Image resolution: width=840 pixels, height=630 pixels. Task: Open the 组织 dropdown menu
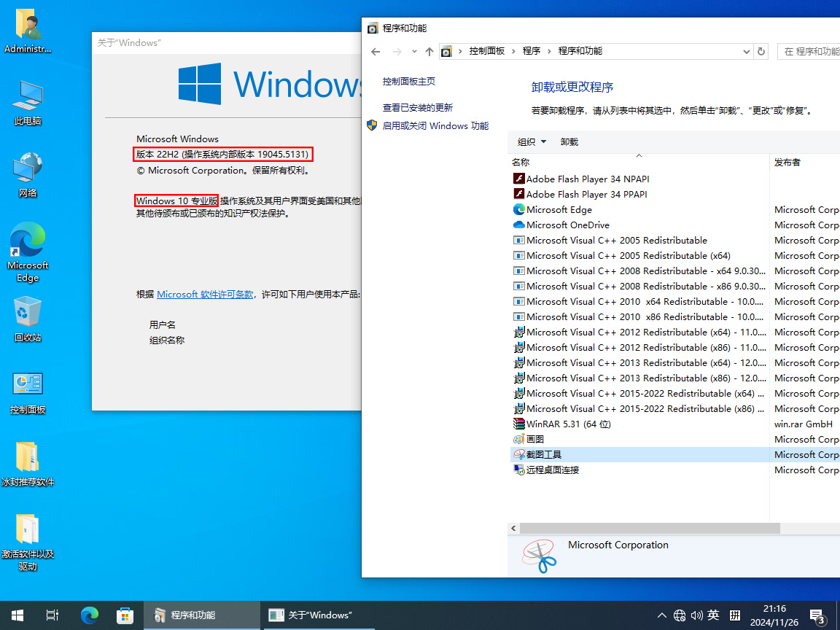pyautogui.click(x=532, y=142)
